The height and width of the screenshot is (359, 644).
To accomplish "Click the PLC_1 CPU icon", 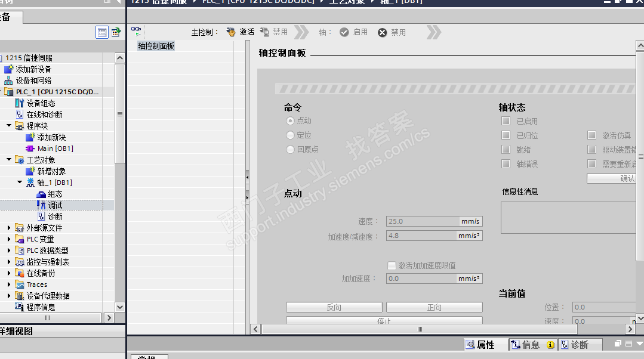I will 8,92.
